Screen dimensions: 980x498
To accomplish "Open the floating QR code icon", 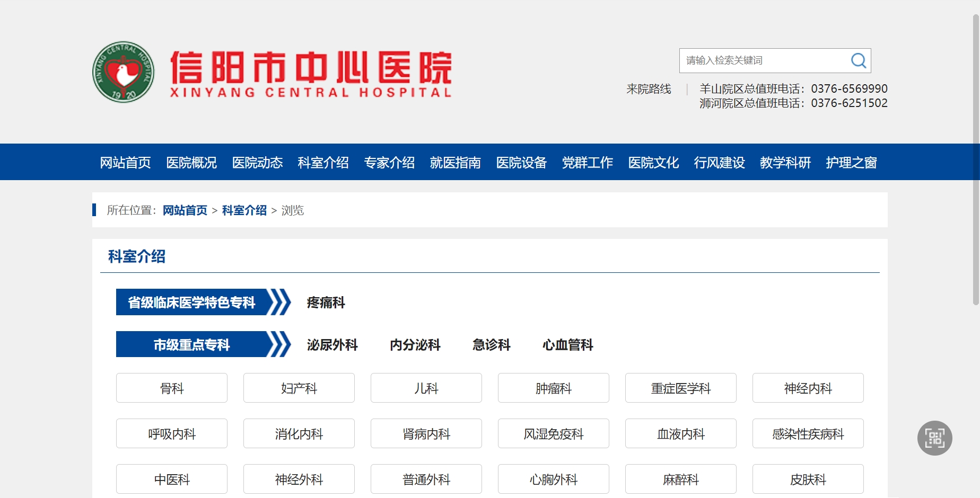I will pos(934,438).
